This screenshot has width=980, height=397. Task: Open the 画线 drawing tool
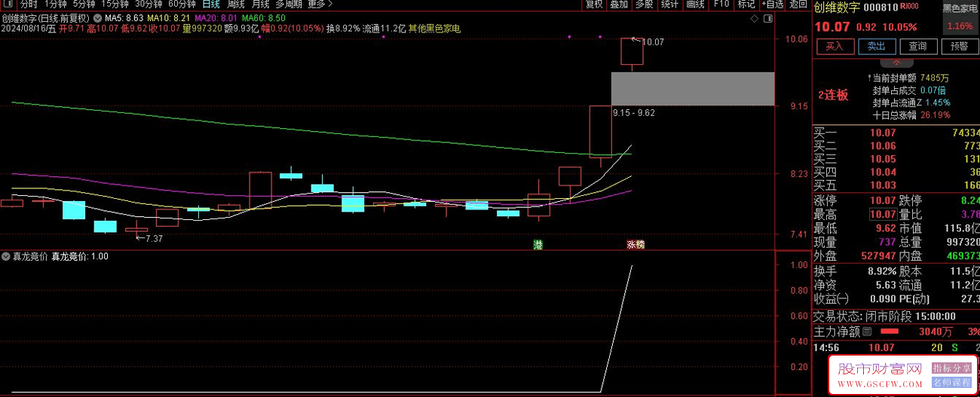coord(695,4)
